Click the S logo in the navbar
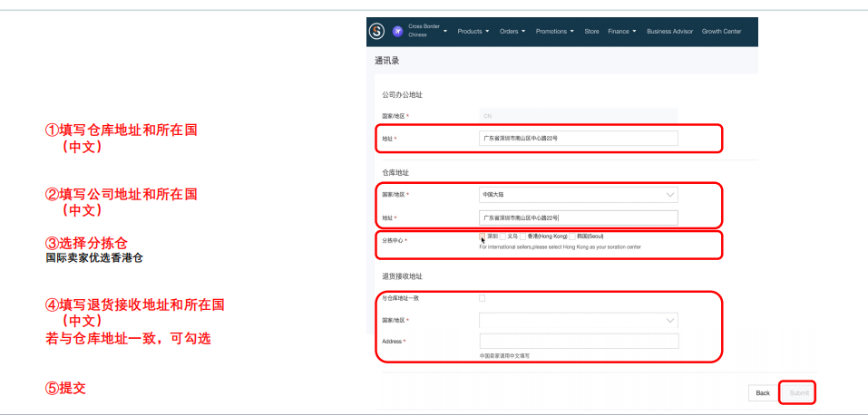Viewport: 868px width, 415px height. tap(377, 31)
